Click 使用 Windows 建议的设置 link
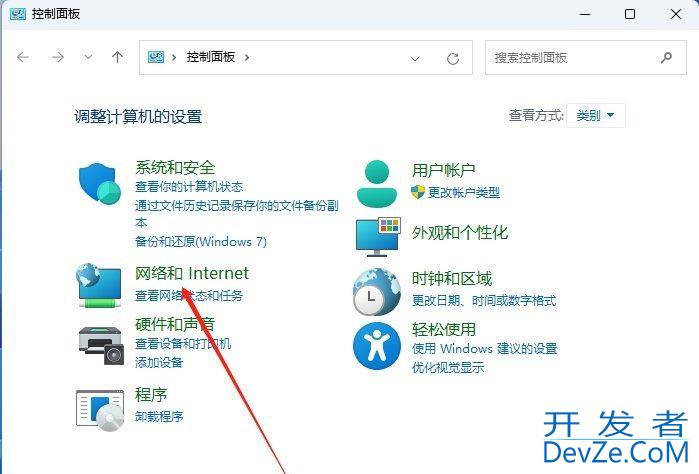 pos(485,348)
